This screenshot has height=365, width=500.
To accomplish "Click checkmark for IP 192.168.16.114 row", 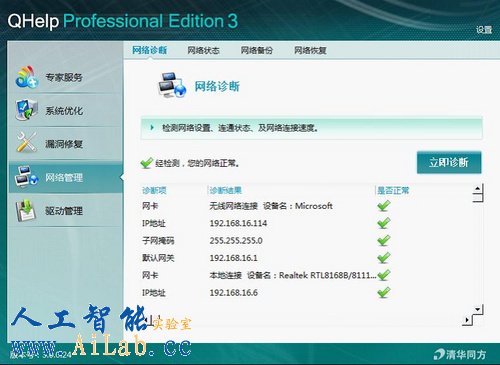I will pos(384,223).
